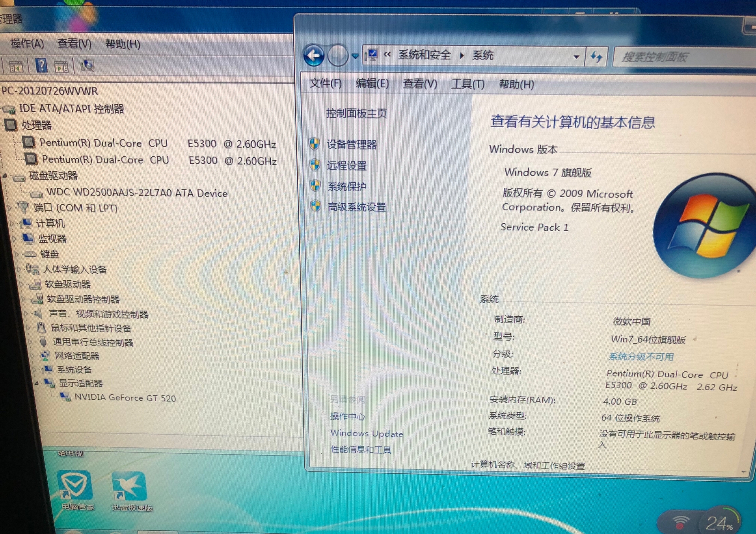This screenshot has width=756, height=534.
Task: Click the forward arrow in System window
Action: [x=337, y=56]
